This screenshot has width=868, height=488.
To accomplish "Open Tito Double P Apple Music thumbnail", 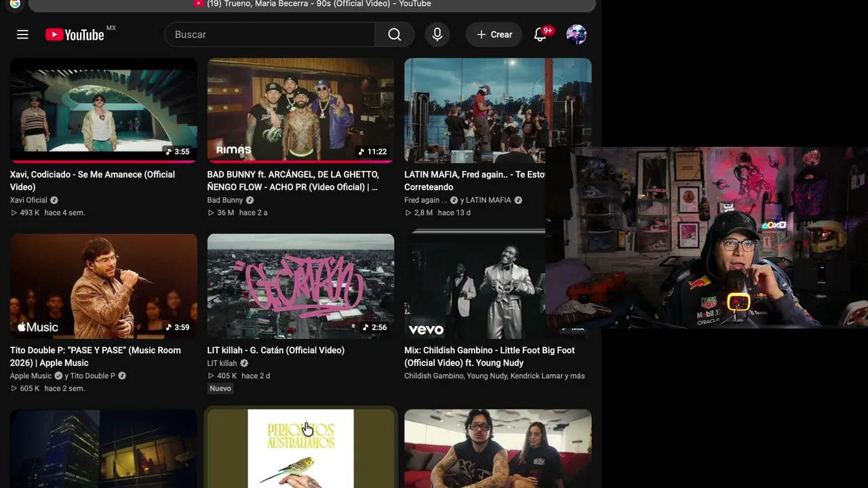I will pyautogui.click(x=104, y=286).
